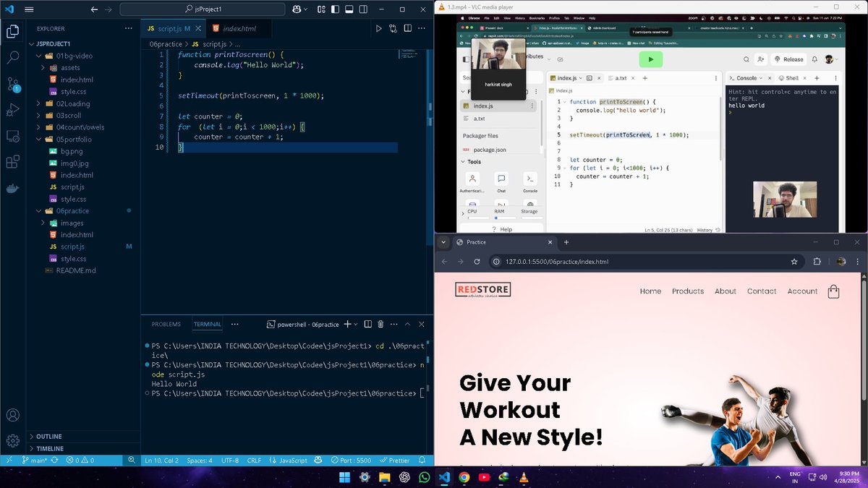
Task: Change language mode JavaScript in status bar
Action: pos(293,460)
